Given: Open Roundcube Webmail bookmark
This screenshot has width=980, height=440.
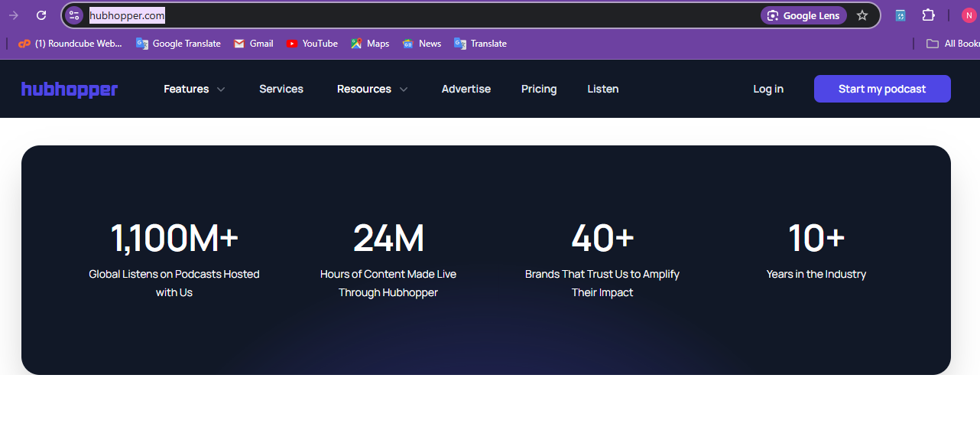Looking at the screenshot, I should pyautogui.click(x=70, y=44).
